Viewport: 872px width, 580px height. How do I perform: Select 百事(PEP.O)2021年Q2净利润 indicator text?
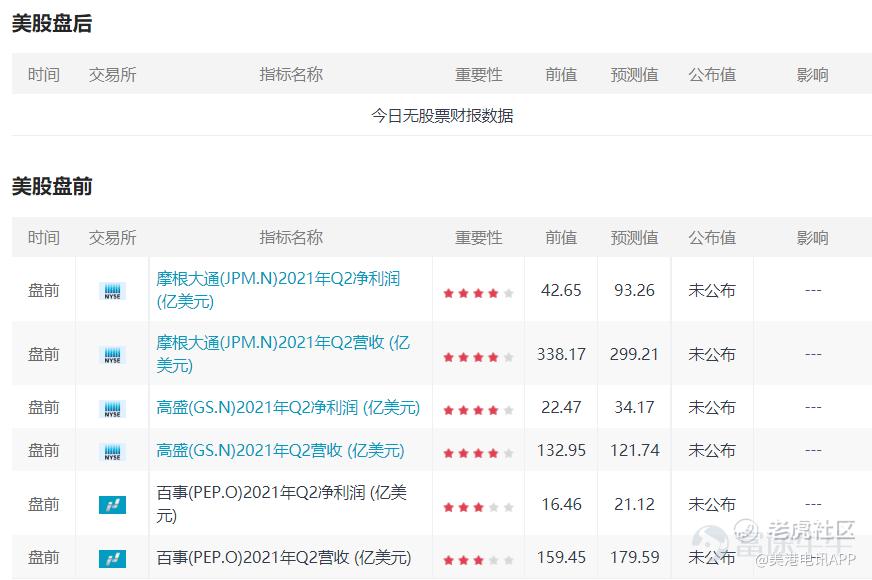pyautogui.click(x=282, y=504)
